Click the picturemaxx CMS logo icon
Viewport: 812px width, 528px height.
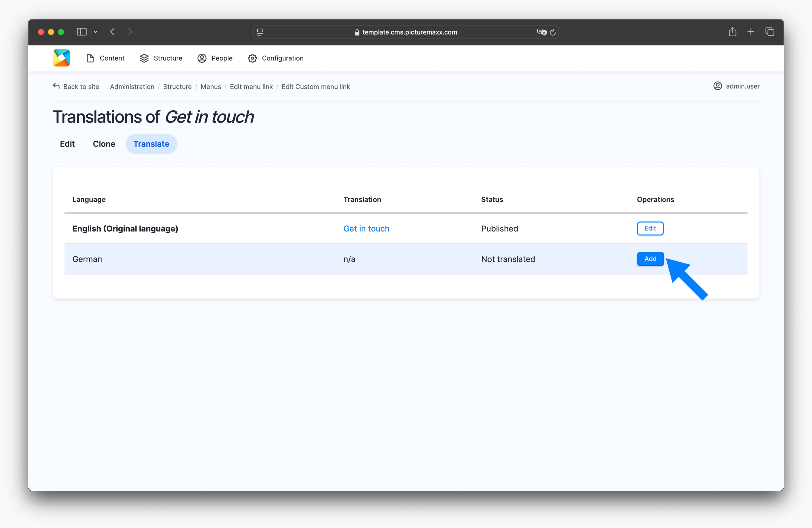(61, 58)
